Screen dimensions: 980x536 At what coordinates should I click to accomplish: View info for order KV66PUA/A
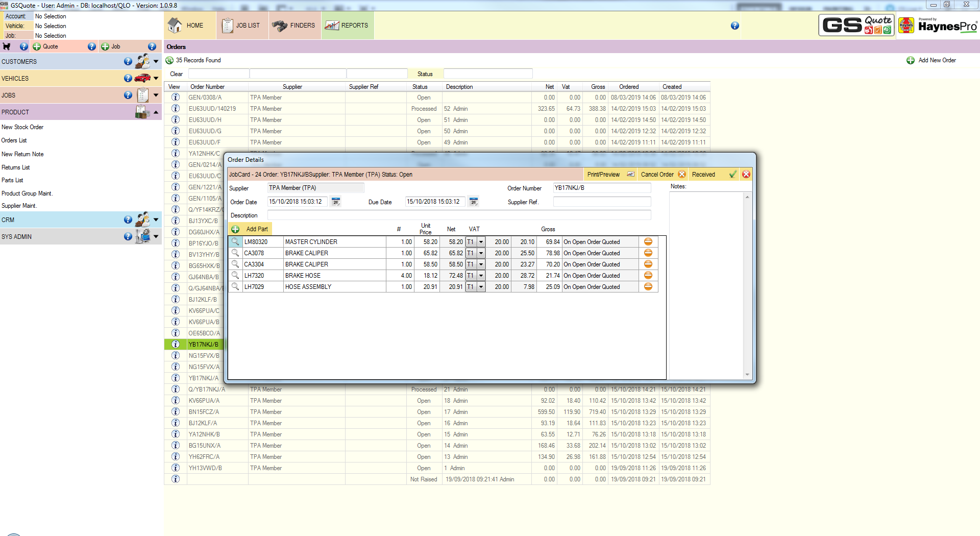(176, 400)
